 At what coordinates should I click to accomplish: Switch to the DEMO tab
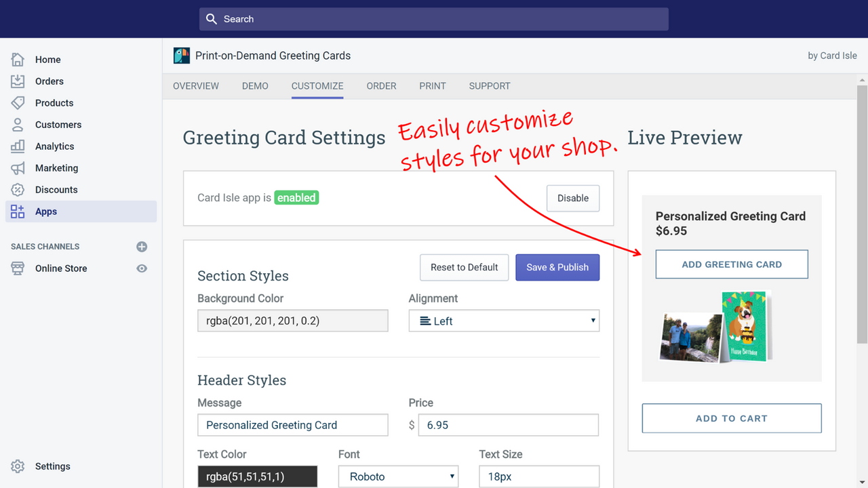click(255, 86)
